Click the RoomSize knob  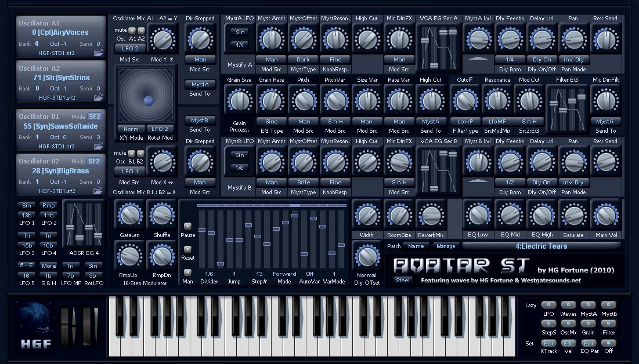click(399, 215)
